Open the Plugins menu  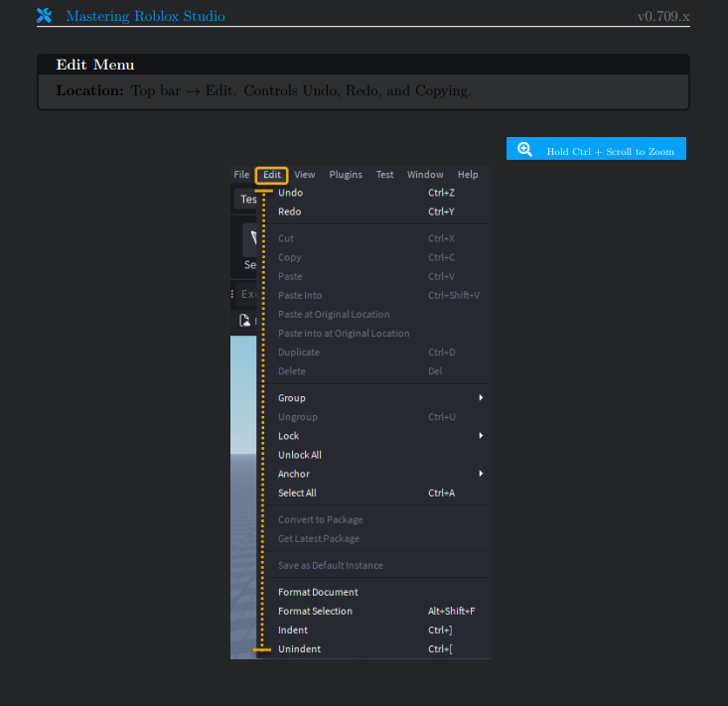[x=346, y=175]
